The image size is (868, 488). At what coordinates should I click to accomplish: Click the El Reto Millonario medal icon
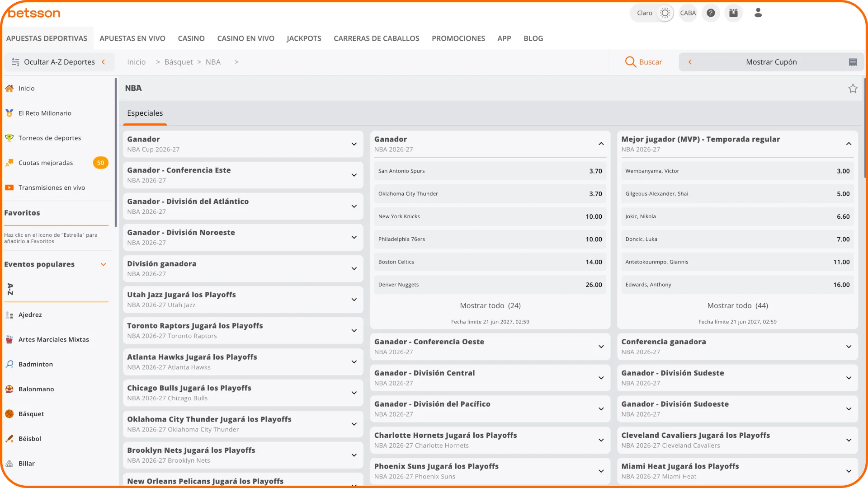click(x=9, y=113)
